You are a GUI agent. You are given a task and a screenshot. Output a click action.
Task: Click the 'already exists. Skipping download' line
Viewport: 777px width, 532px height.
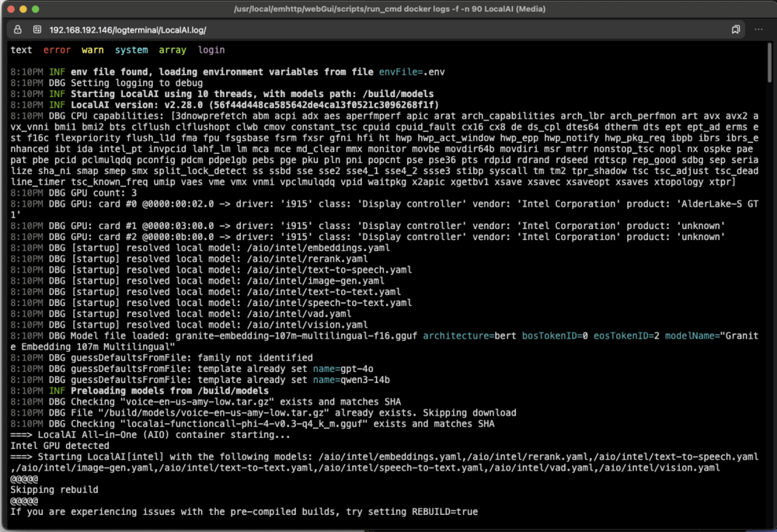pyautogui.click(x=263, y=412)
